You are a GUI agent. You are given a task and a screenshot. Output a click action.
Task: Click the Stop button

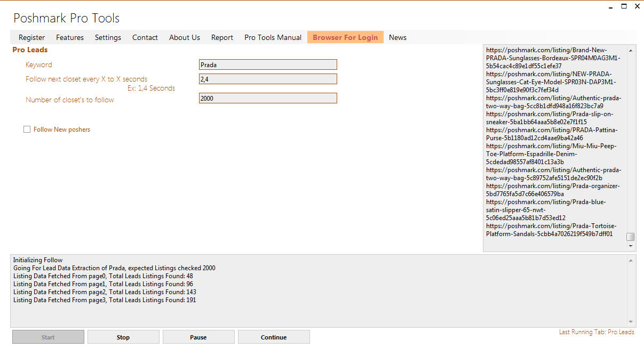(123, 337)
